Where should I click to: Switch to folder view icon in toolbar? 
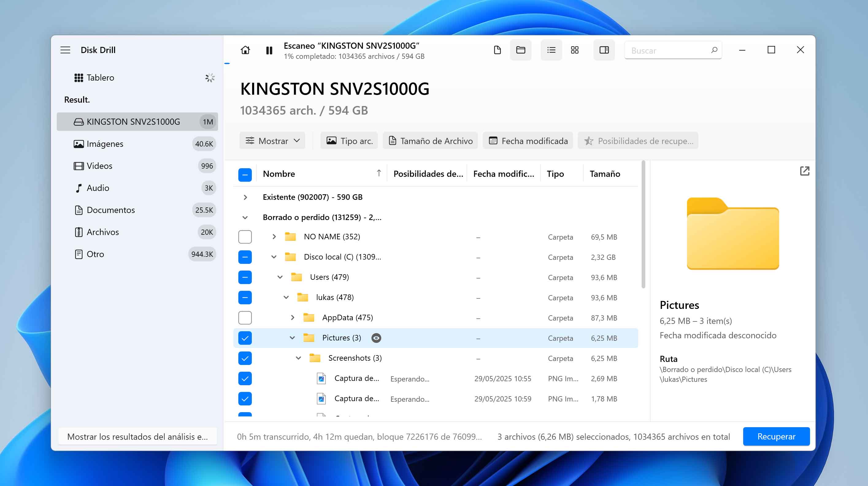(x=520, y=50)
